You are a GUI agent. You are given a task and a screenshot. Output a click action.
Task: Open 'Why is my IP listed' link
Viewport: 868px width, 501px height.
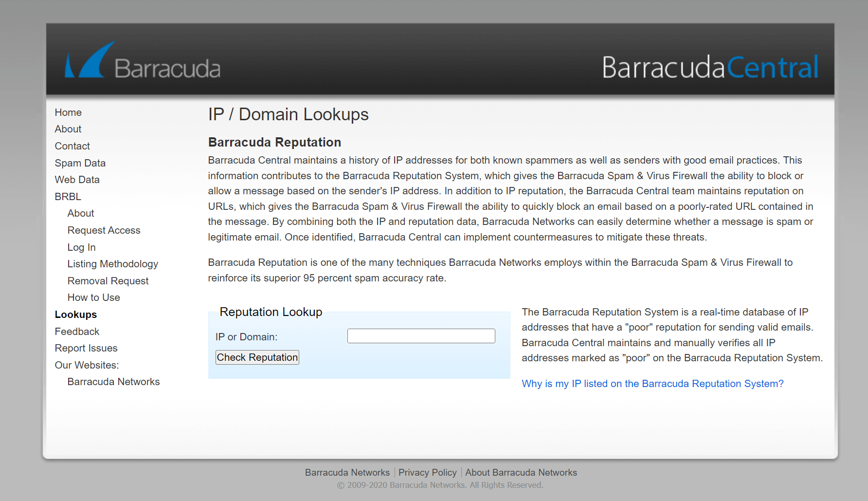click(653, 384)
